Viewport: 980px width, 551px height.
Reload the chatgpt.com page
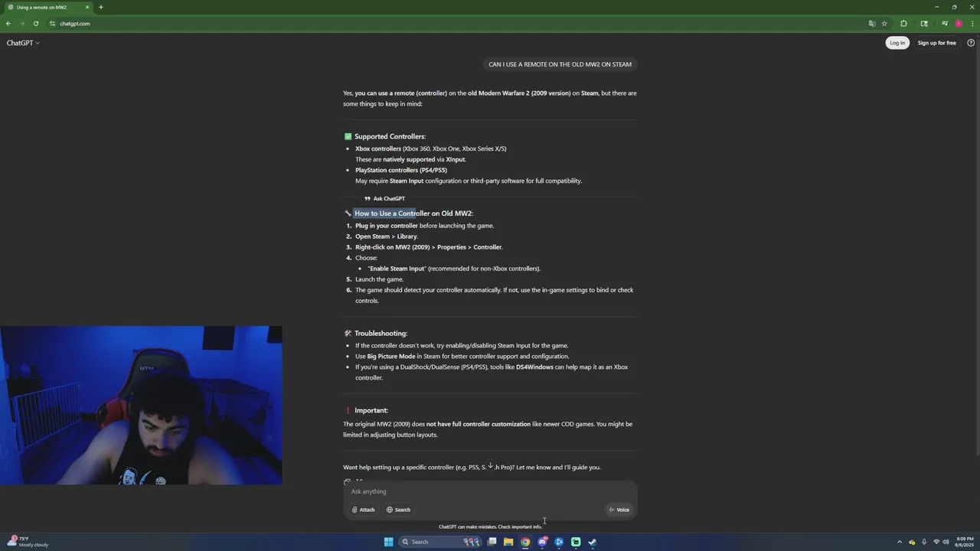[35, 24]
